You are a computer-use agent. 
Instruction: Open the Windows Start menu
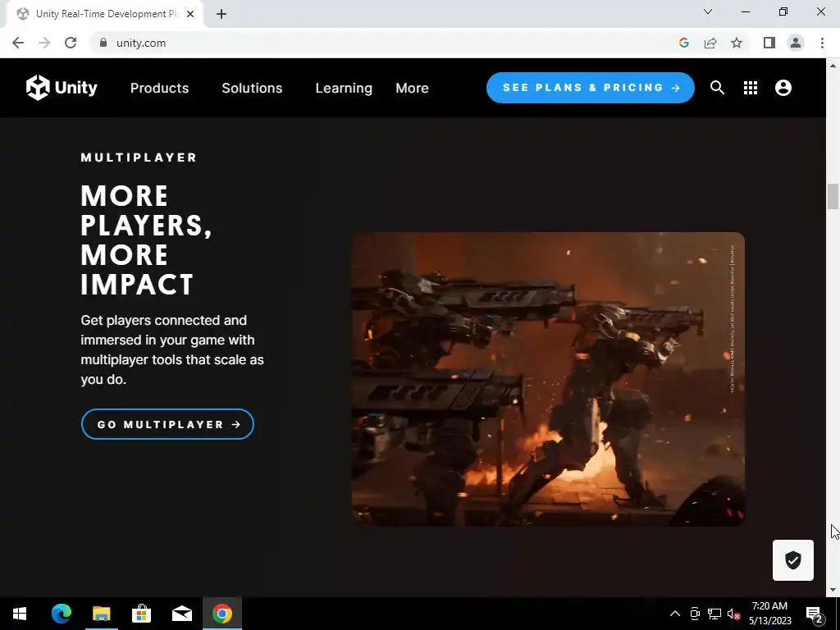point(20,614)
